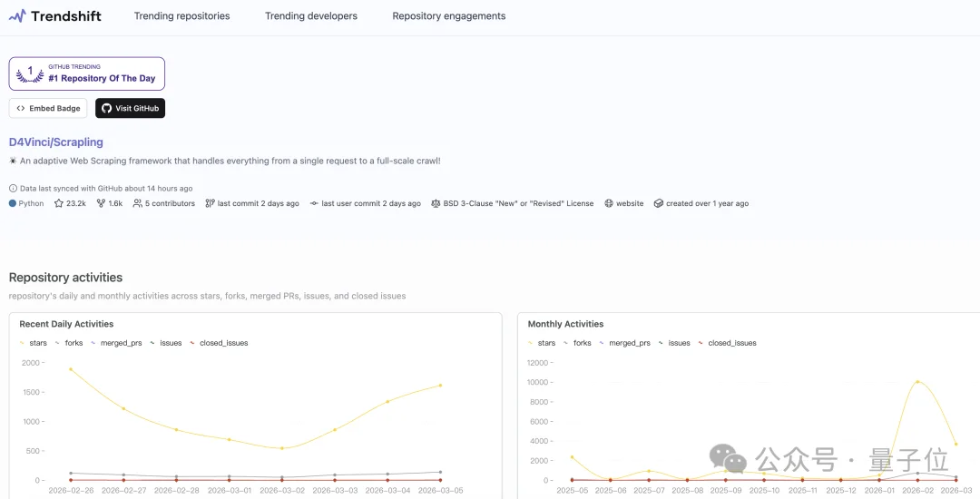980x499 pixels.
Task: Click the star count icon
Action: click(x=58, y=204)
